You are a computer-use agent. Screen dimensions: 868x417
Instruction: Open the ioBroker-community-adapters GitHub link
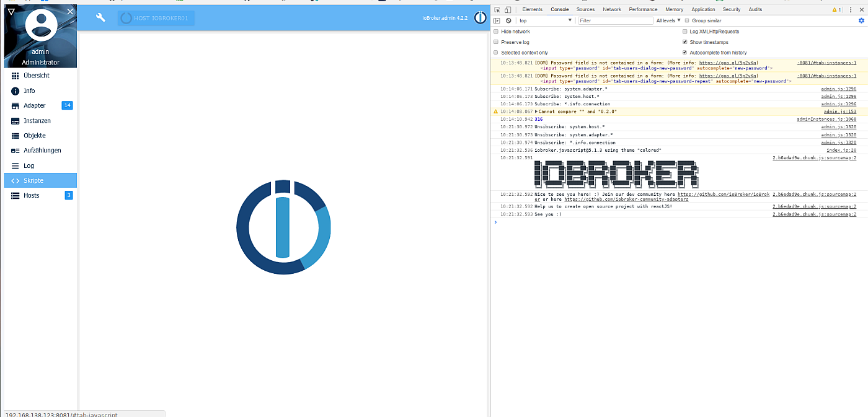[x=626, y=200]
